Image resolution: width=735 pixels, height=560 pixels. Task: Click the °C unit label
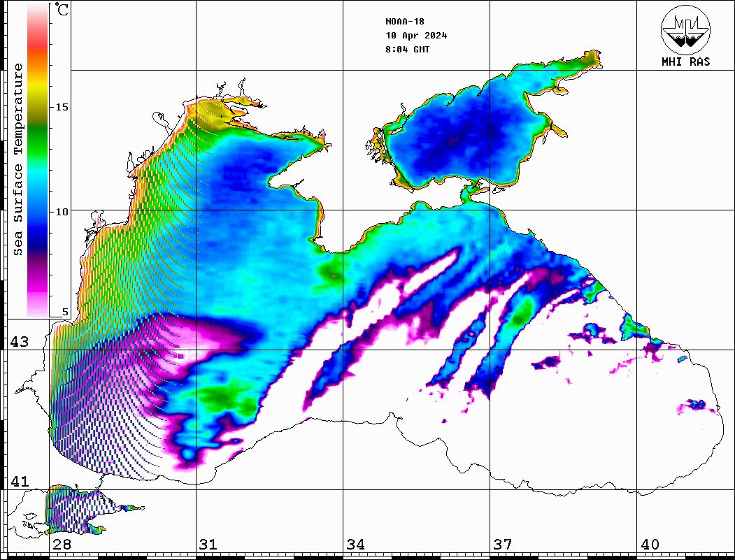[x=62, y=9]
